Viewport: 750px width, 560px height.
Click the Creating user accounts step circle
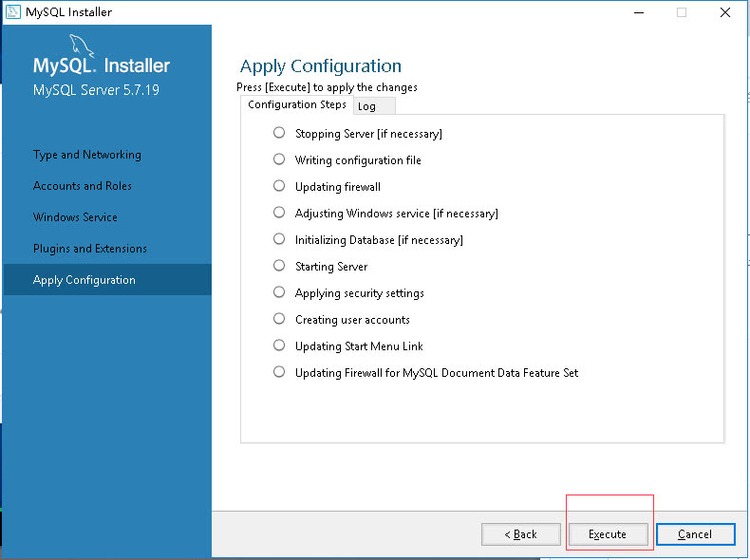click(279, 319)
